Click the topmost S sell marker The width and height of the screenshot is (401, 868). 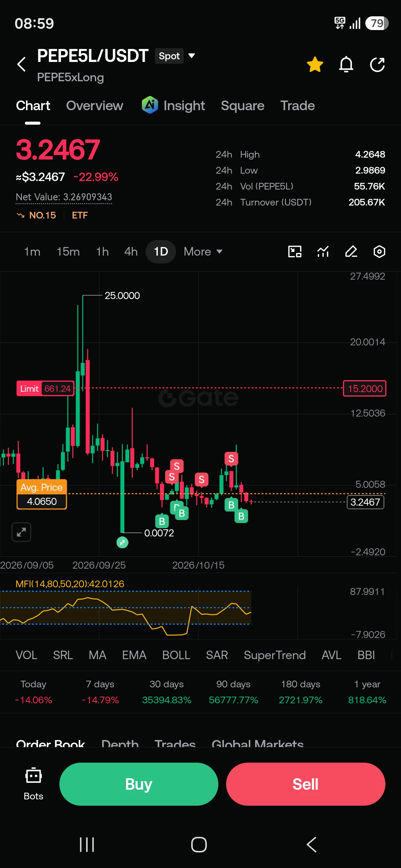[x=231, y=459]
